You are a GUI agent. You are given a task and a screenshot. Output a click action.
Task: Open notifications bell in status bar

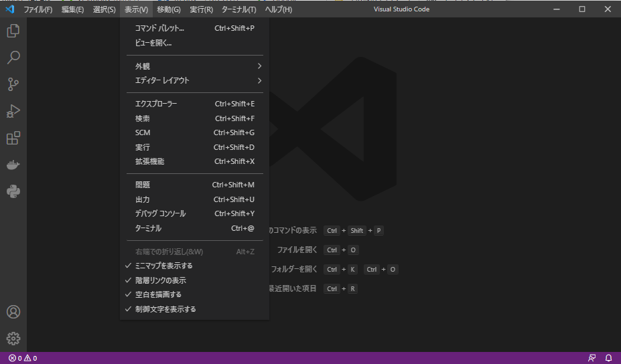tap(609, 358)
